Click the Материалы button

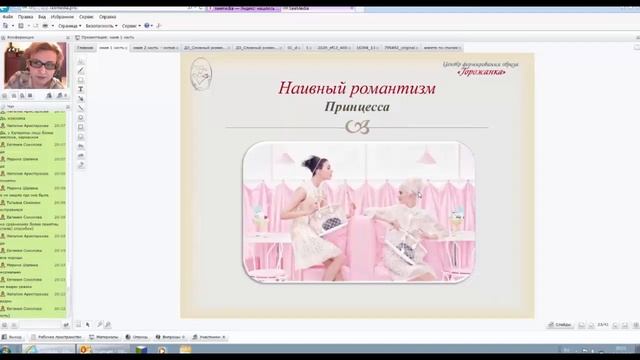click(104, 337)
